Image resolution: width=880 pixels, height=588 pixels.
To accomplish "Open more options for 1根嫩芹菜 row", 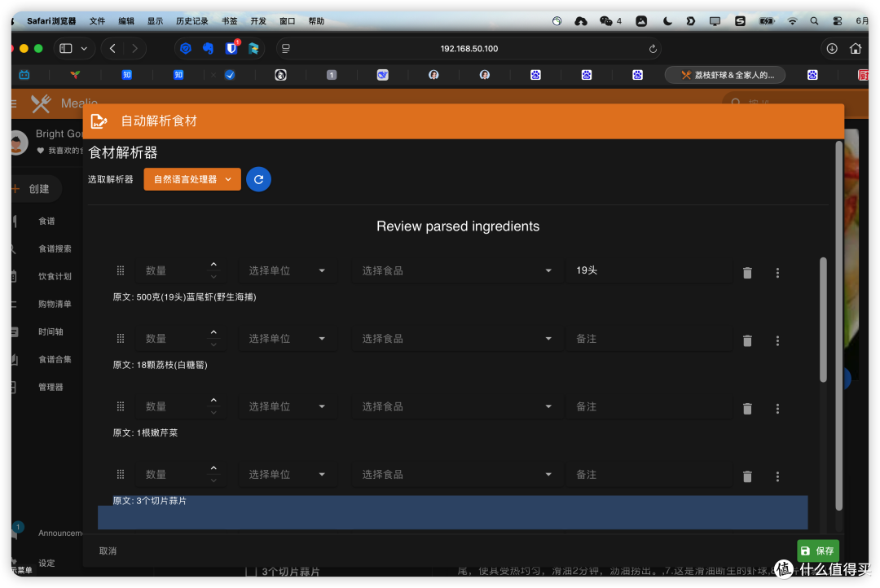I will pos(777,409).
